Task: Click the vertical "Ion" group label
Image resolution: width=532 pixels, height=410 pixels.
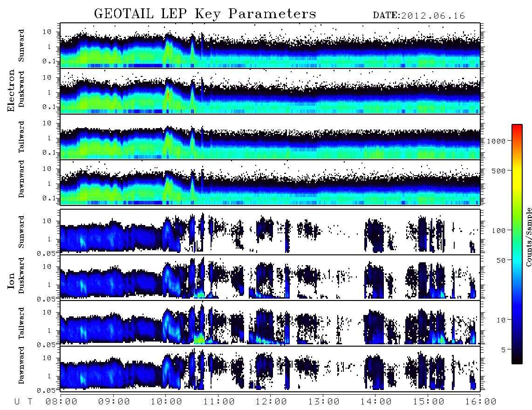Action: [11, 282]
